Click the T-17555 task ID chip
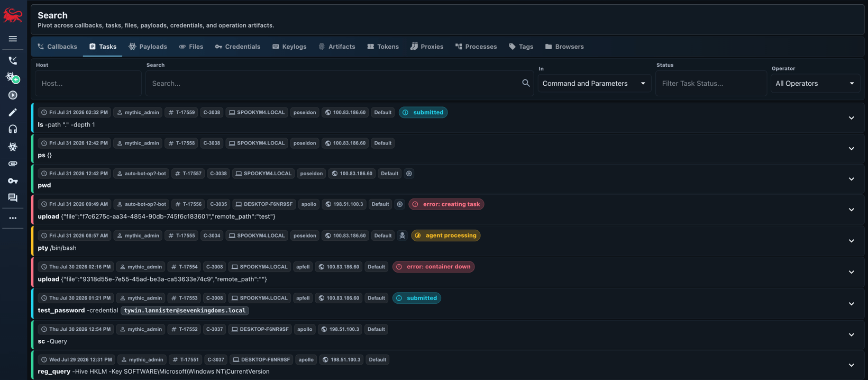 (x=181, y=236)
